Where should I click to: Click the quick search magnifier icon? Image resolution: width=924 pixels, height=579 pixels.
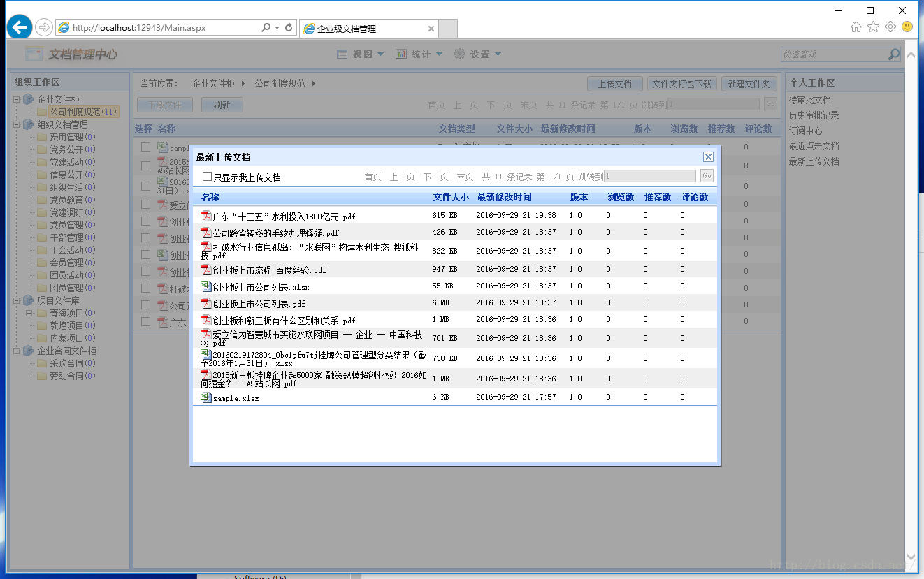(x=894, y=54)
